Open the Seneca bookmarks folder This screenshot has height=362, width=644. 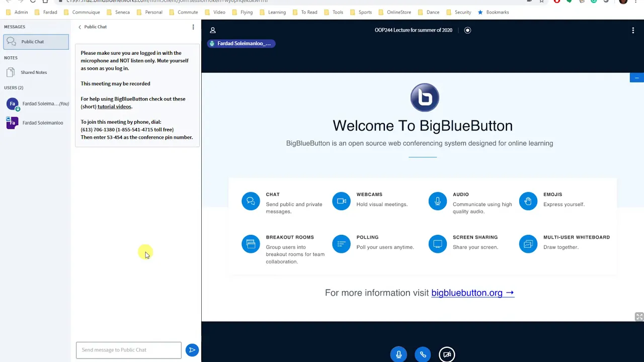[118, 12]
